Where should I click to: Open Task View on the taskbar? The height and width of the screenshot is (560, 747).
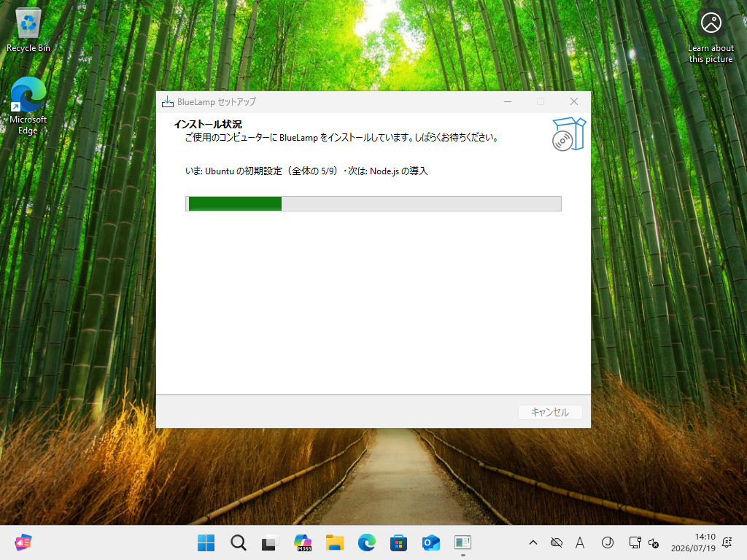[x=270, y=542]
